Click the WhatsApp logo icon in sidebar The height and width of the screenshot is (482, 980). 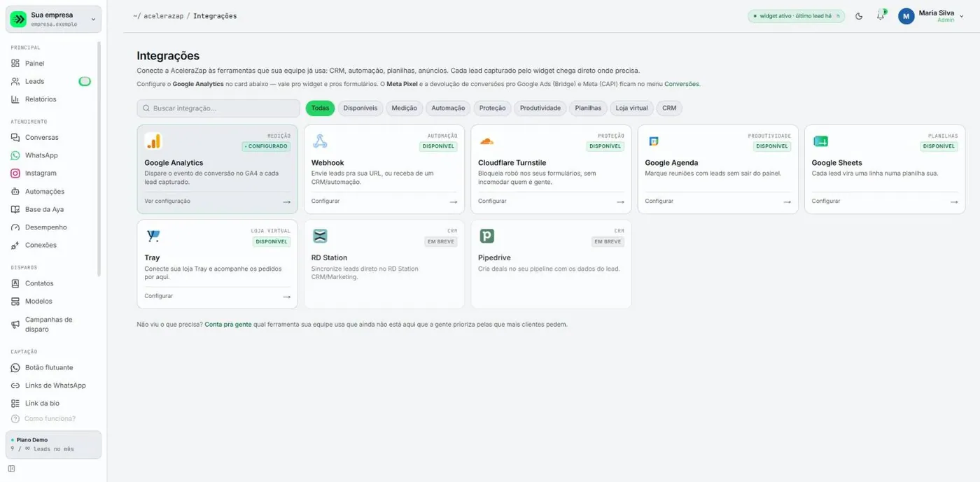tap(15, 155)
